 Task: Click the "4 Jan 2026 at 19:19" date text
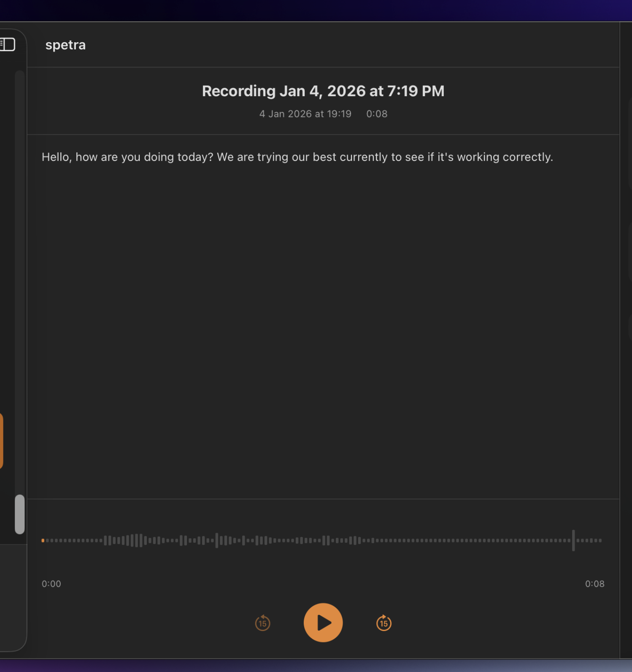[305, 114]
